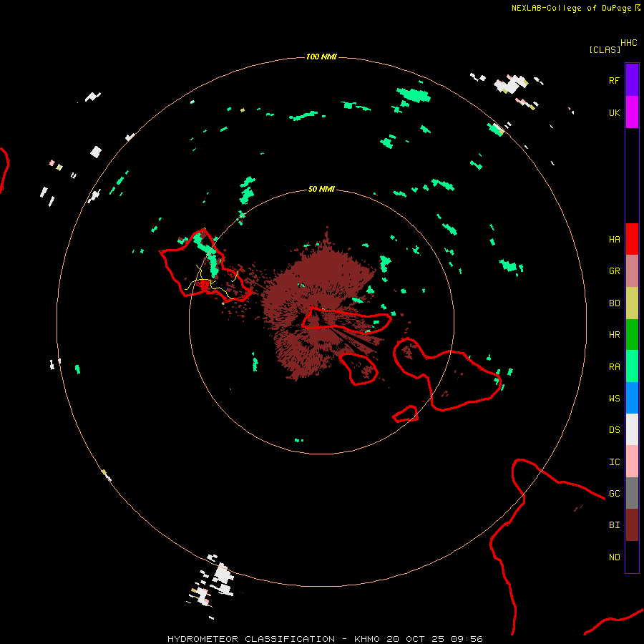Select the pinkish GR color swatch in legend

(x=632, y=271)
